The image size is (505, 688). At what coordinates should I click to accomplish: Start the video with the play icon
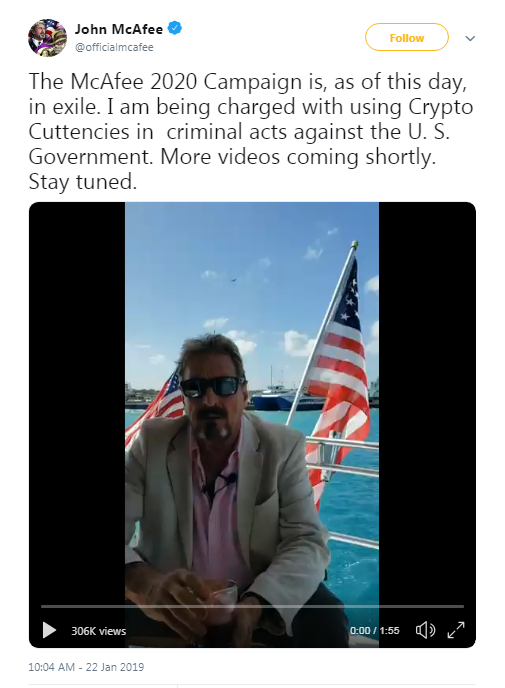click(49, 630)
